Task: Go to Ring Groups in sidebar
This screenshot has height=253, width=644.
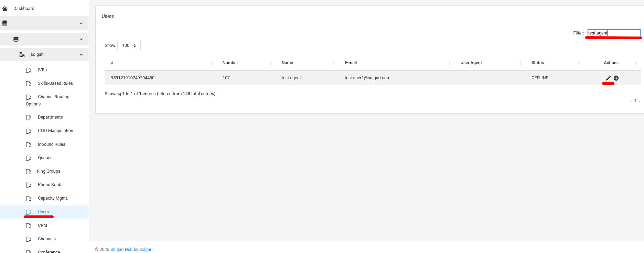Action: pos(48,171)
